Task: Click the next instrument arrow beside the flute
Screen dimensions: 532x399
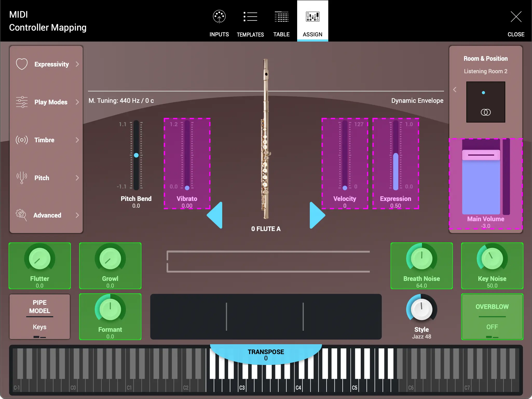Action: (317, 215)
